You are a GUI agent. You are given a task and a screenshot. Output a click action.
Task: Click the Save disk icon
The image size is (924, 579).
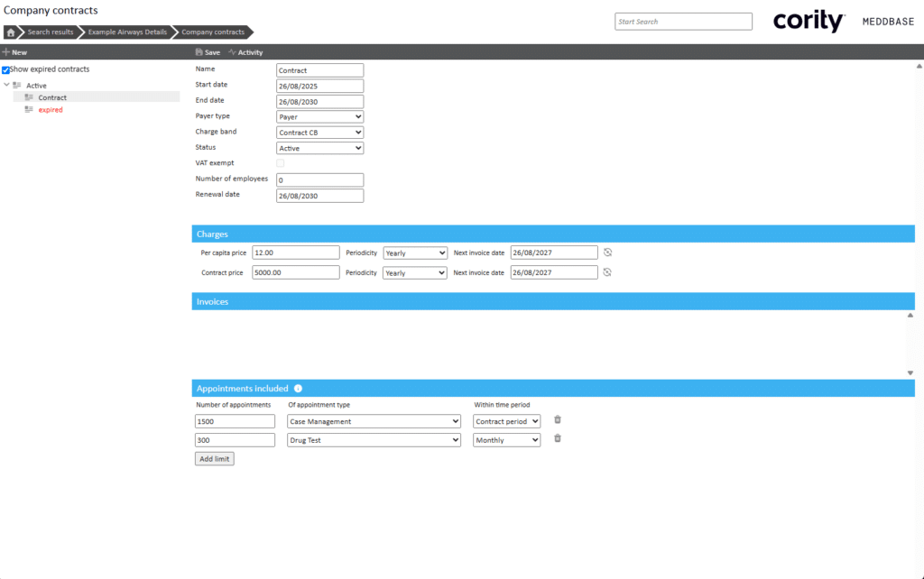point(199,51)
